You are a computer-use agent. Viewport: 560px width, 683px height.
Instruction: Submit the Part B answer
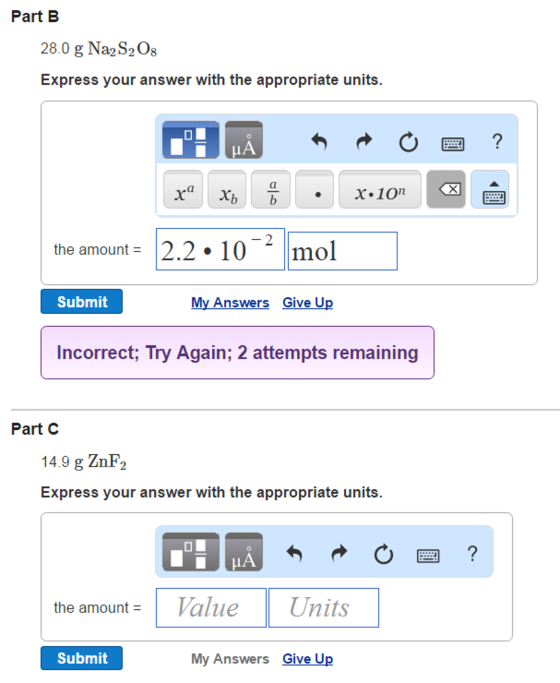[82, 301]
